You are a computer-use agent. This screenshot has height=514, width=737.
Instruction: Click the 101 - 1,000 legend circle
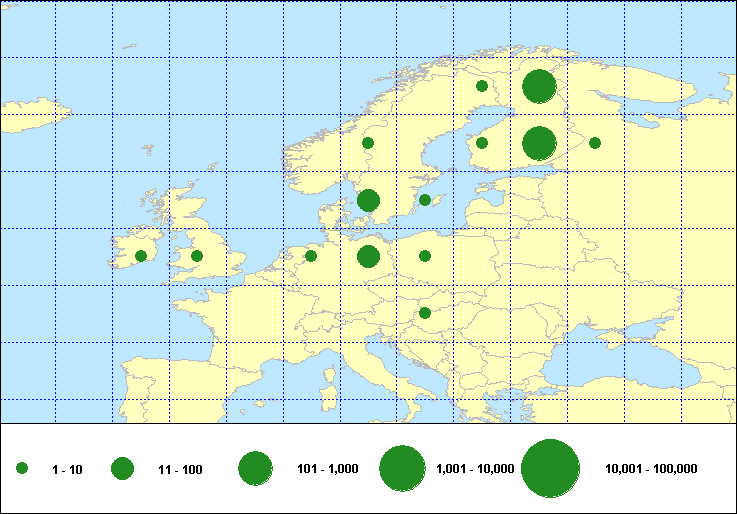coord(256,468)
